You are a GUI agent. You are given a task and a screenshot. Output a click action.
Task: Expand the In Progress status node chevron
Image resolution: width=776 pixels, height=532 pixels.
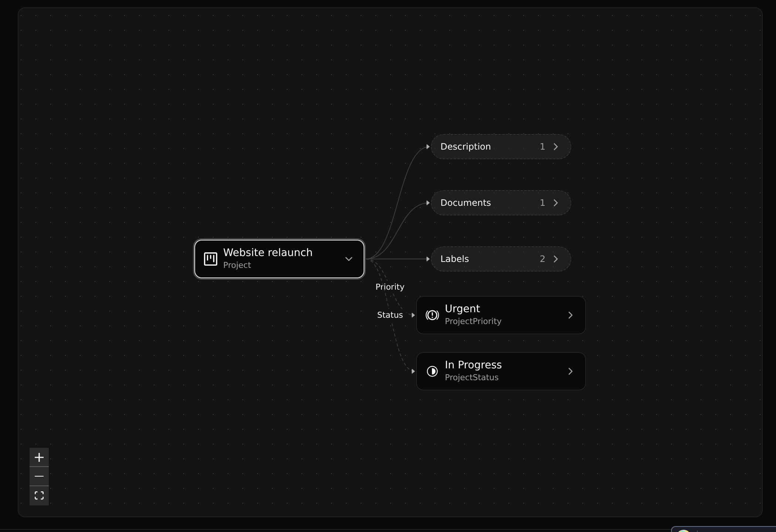point(571,371)
